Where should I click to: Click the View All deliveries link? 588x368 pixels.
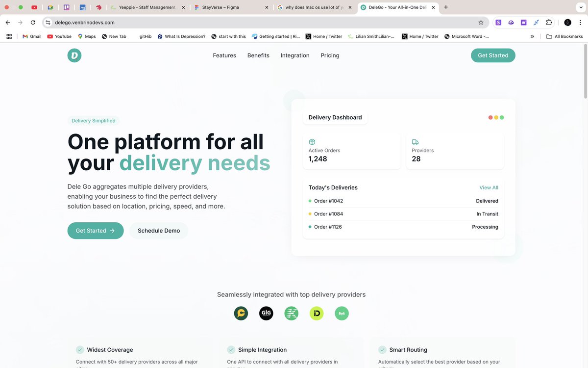click(x=489, y=187)
